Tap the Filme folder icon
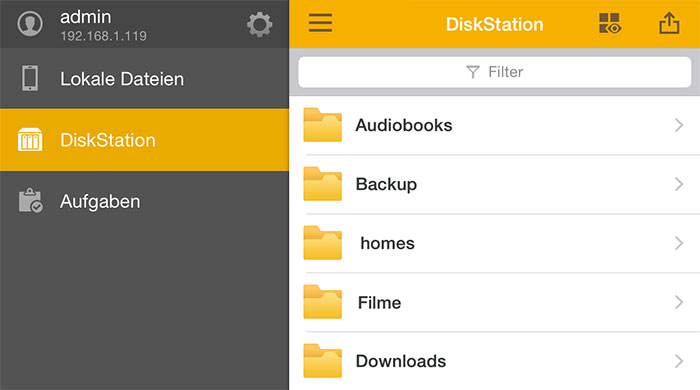 322,302
